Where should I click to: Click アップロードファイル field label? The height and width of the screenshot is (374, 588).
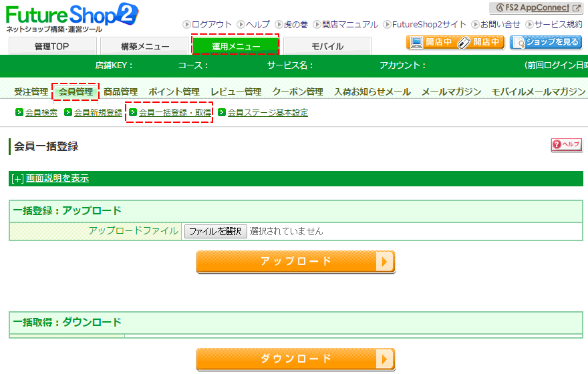click(x=133, y=230)
